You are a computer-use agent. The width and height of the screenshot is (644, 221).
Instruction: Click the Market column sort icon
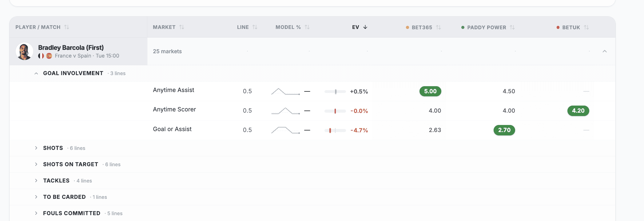coord(182,27)
